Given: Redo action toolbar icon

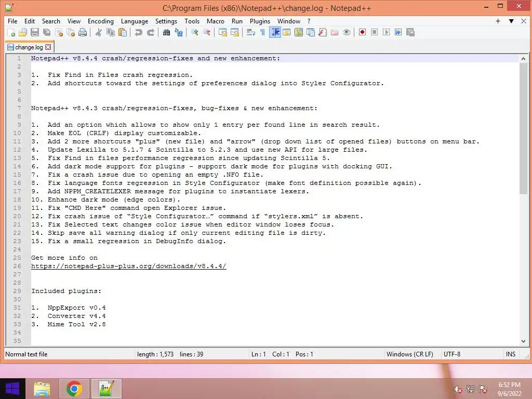Looking at the screenshot, I should 150,32.
